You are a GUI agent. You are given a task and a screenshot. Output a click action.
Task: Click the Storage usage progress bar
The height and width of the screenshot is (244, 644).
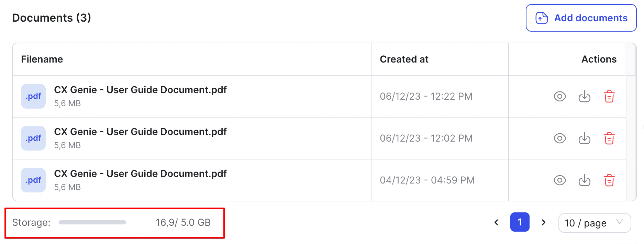click(x=92, y=222)
